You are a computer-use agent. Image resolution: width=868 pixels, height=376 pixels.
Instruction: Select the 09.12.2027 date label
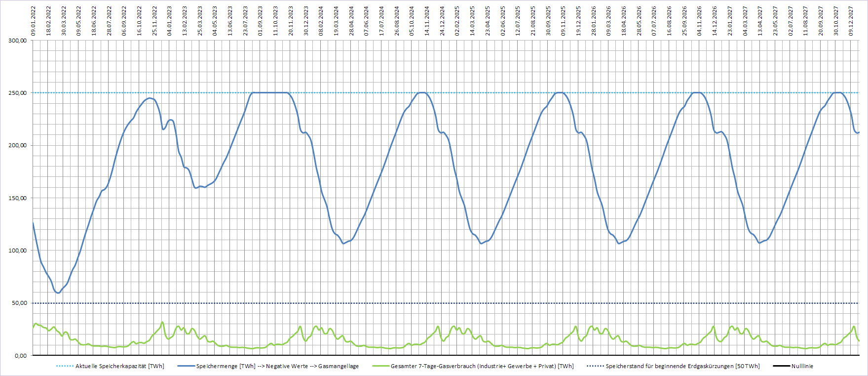pyautogui.click(x=851, y=21)
